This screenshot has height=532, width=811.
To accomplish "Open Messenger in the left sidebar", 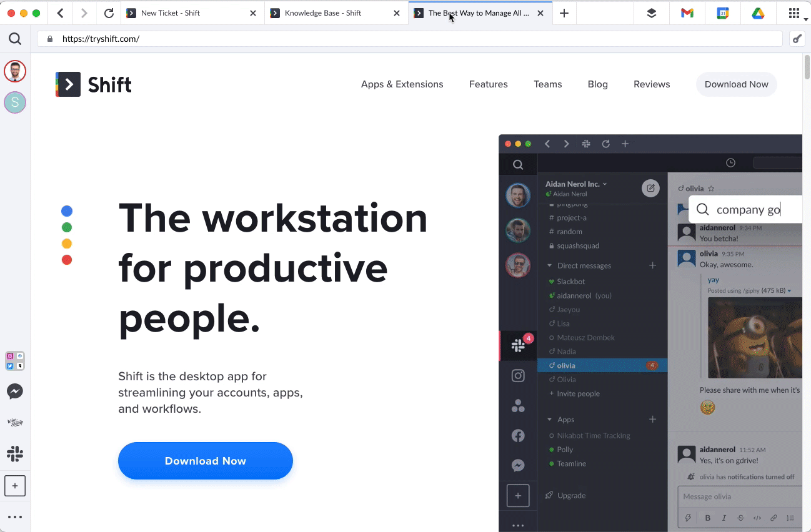I will pyautogui.click(x=15, y=392).
